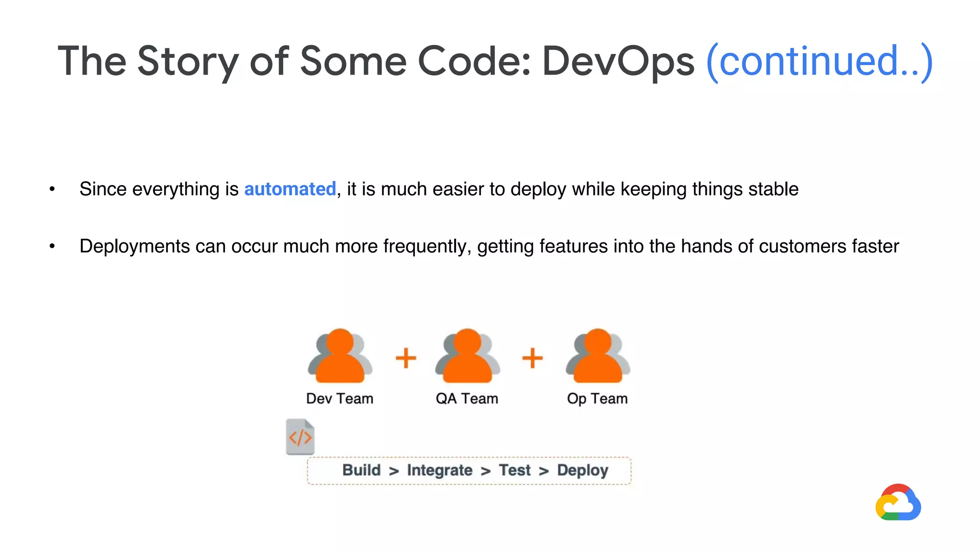Click the Dev Team people icon
This screenshot has height=551, width=980.
point(340,355)
